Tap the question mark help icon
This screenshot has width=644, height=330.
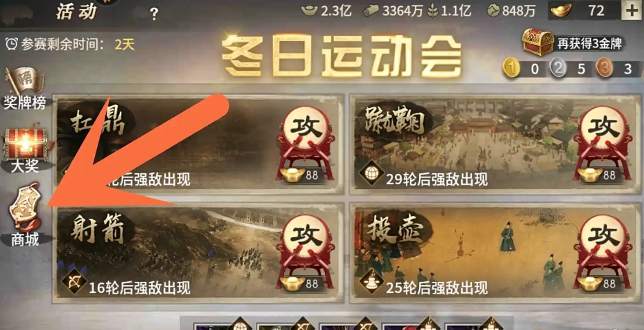pyautogui.click(x=154, y=14)
